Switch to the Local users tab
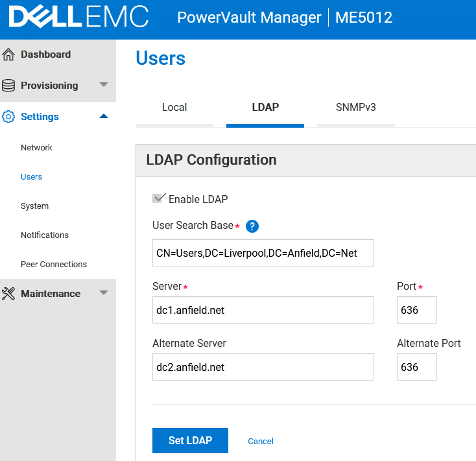 coord(174,108)
